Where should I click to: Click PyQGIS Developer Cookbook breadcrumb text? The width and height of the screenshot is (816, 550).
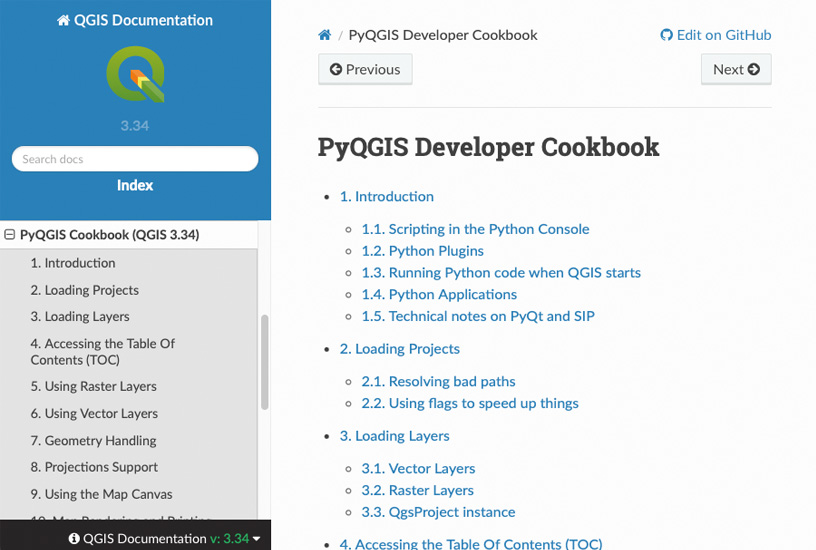coord(443,35)
